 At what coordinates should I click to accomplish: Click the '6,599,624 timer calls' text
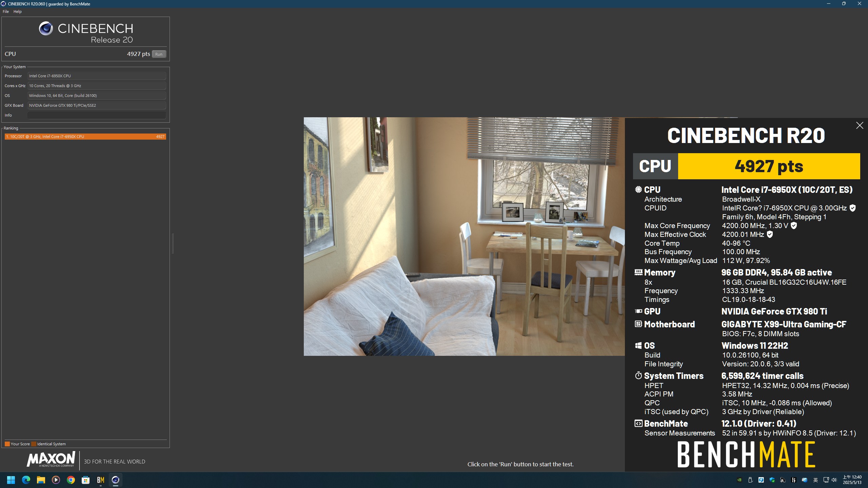(762, 376)
